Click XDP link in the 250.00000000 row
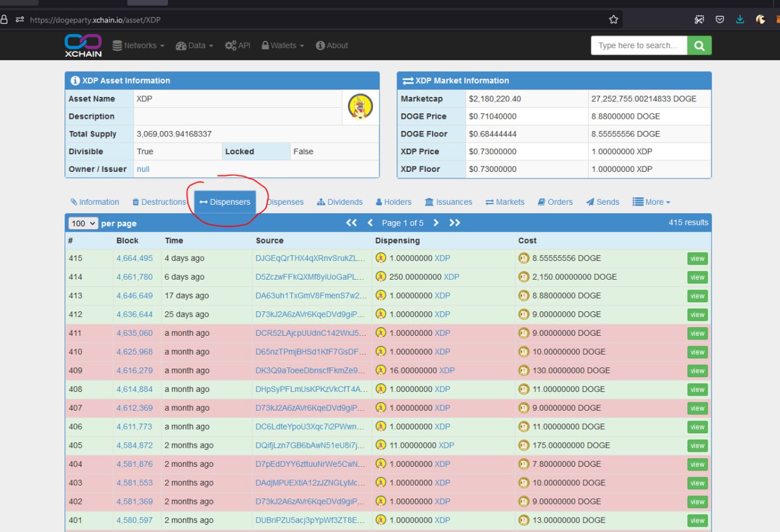This screenshot has width=780, height=532. pos(452,277)
